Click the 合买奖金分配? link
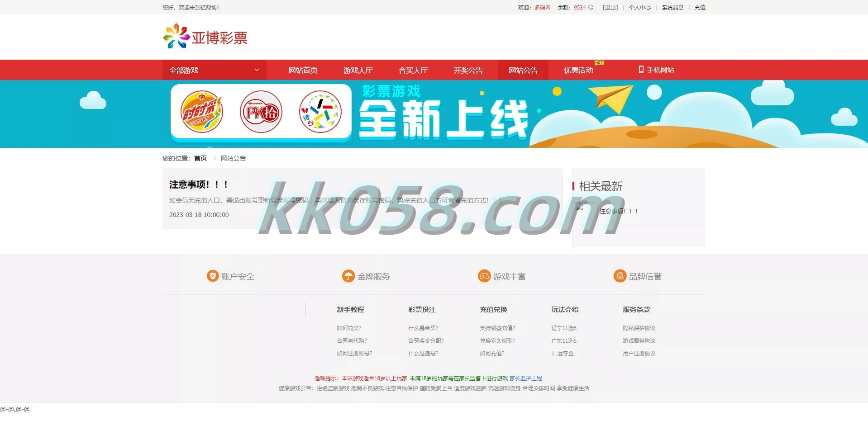This screenshot has height=425, width=868. point(426,341)
